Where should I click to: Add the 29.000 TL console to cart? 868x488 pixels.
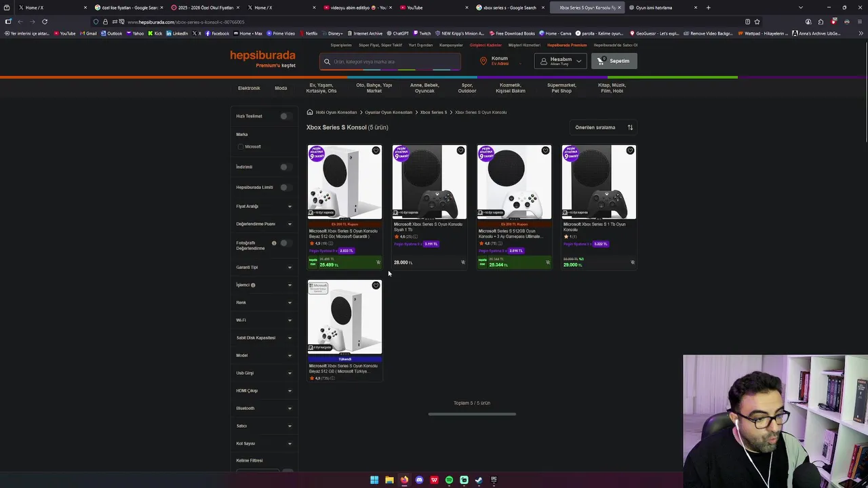coord(633,262)
